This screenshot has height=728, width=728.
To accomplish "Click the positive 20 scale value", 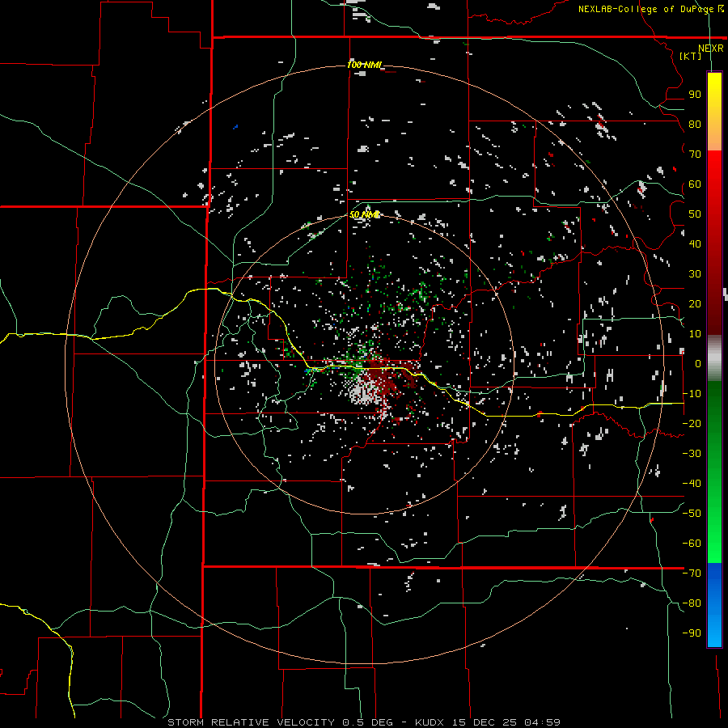I will point(695,304).
